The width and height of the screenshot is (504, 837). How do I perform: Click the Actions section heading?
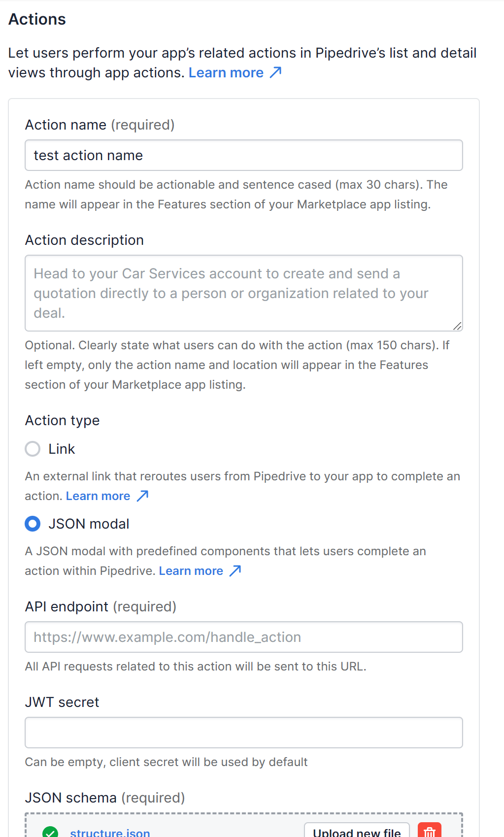pyautogui.click(x=36, y=19)
